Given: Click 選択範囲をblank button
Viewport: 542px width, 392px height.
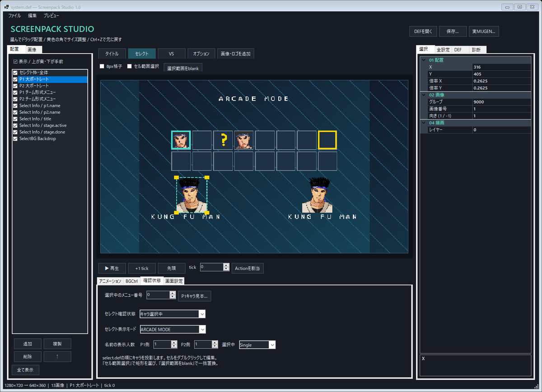Looking at the screenshot, I should pos(183,68).
